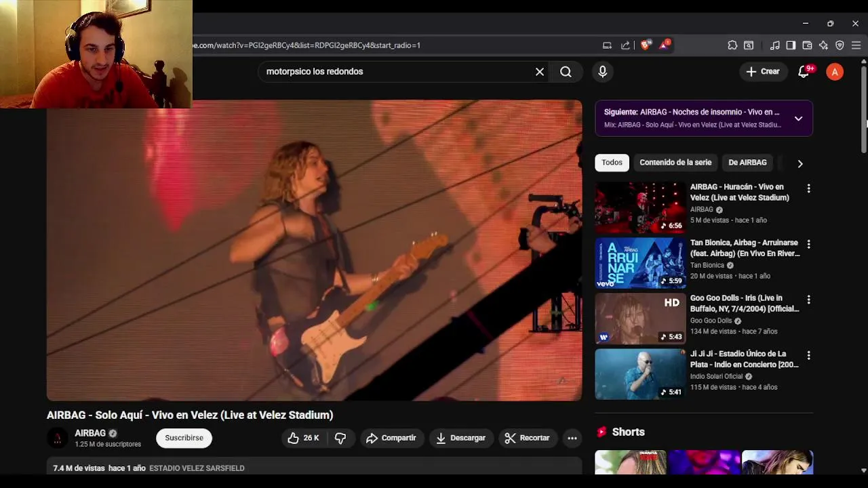Click the install app icon in address bar

(607, 45)
